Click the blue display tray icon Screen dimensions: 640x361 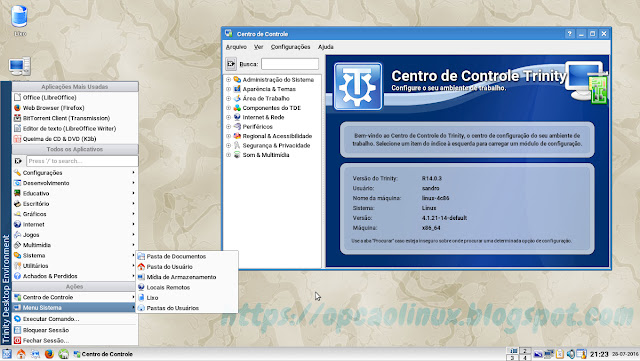[538, 354]
